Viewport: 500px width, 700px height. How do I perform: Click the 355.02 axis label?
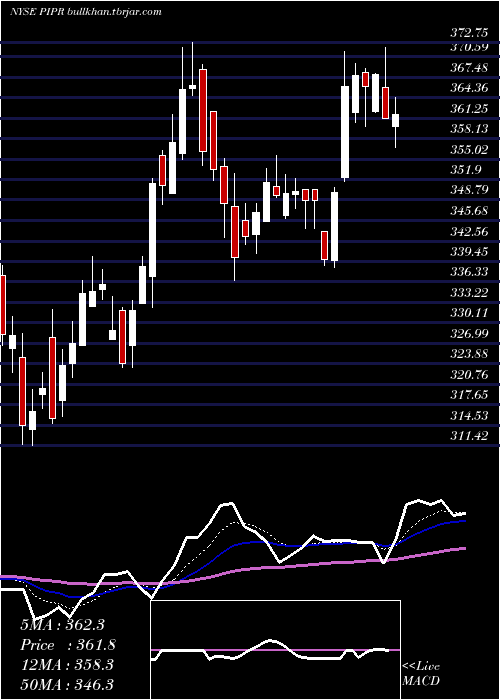coord(469,149)
